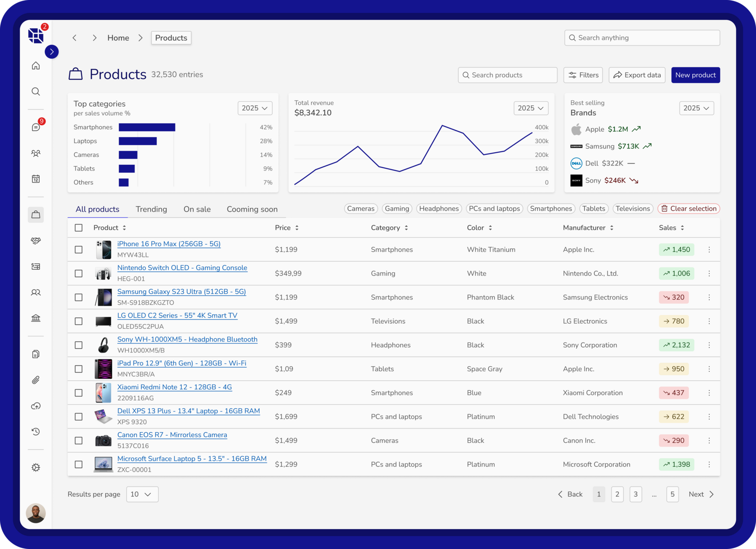Check the Nintendo Switch OLED row checkbox
The width and height of the screenshot is (756, 549).
coord(79,274)
